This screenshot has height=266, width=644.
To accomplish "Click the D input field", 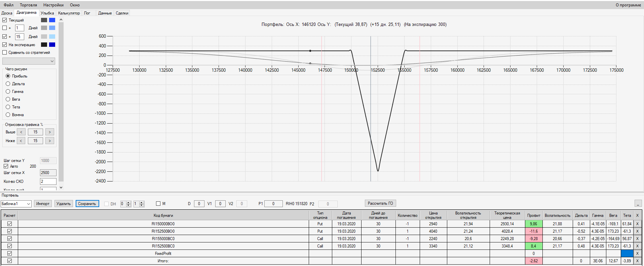I will pyautogui.click(x=199, y=204).
